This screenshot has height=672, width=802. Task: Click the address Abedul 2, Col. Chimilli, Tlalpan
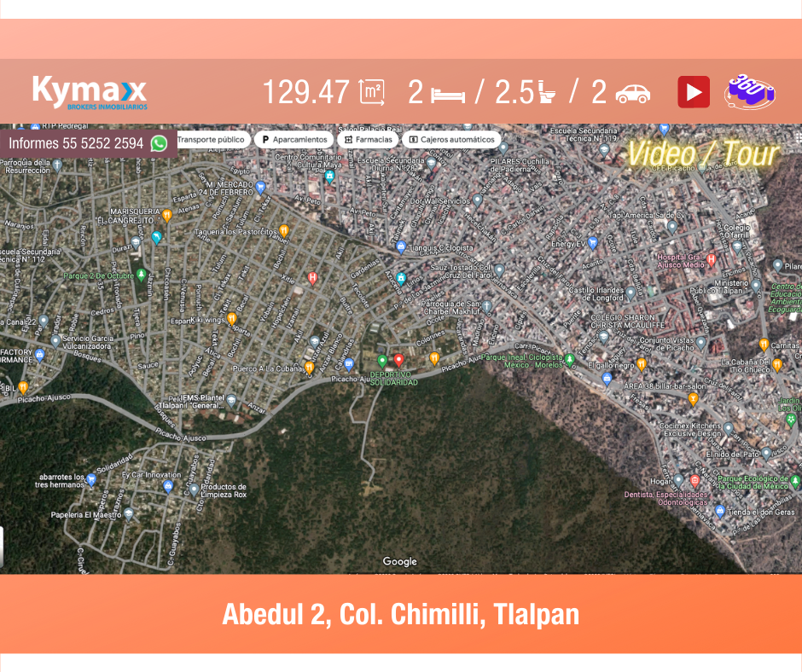point(400,614)
